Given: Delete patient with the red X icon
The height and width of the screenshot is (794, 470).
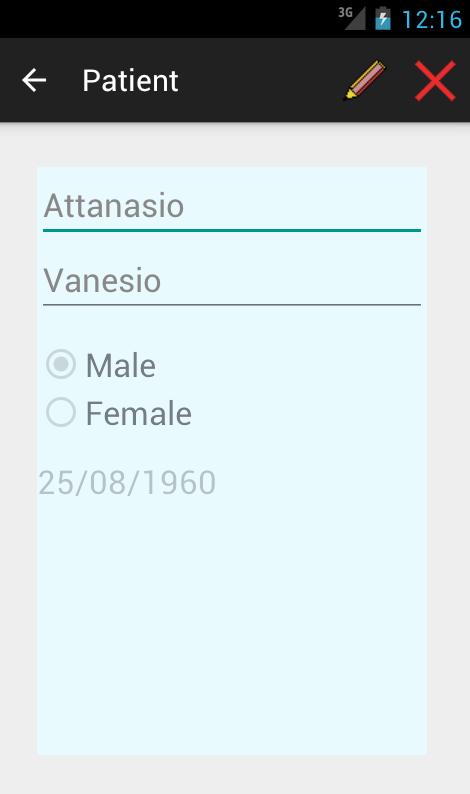Looking at the screenshot, I should tap(435, 81).
